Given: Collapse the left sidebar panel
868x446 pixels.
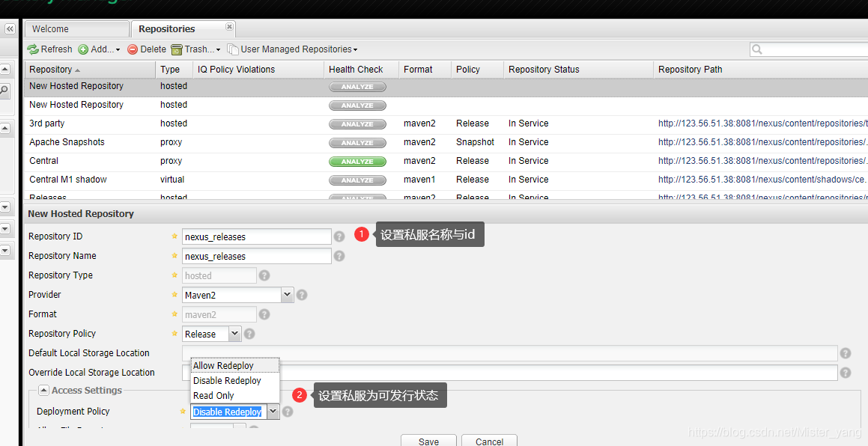Looking at the screenshot, I should (x=10, y=28).
